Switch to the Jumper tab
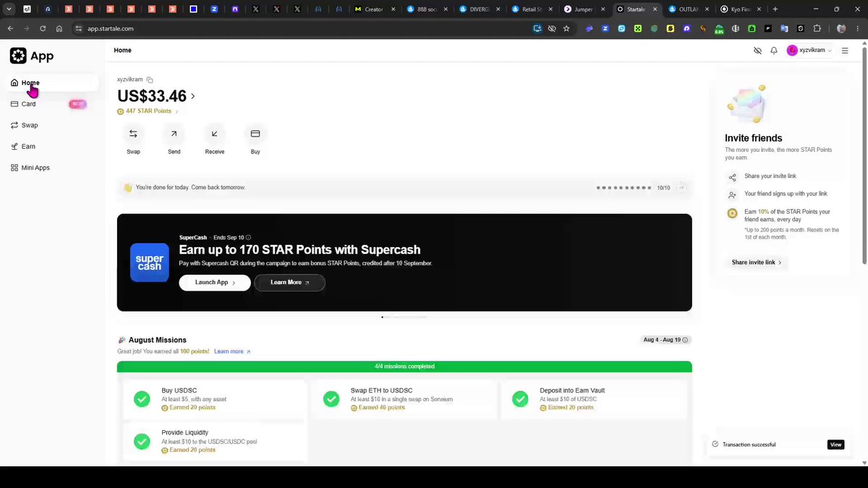This screenshot has height=488, width=868. [583, 9]
